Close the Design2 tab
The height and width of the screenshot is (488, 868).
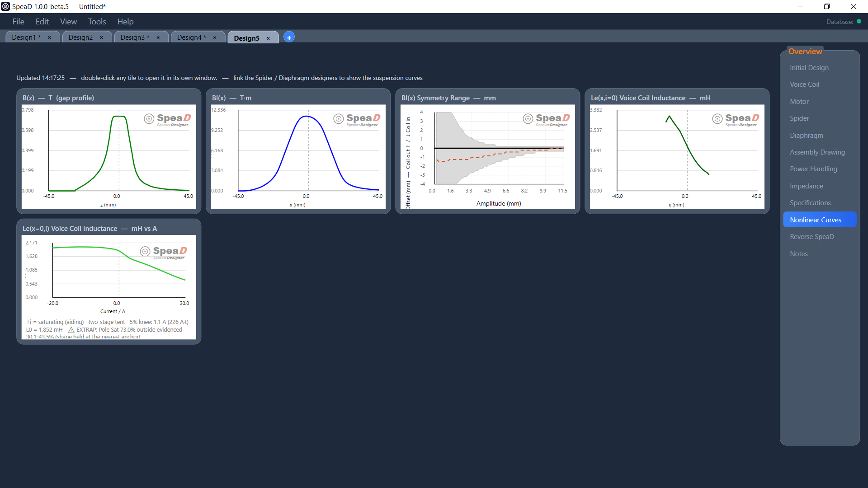tap(101, 38)
